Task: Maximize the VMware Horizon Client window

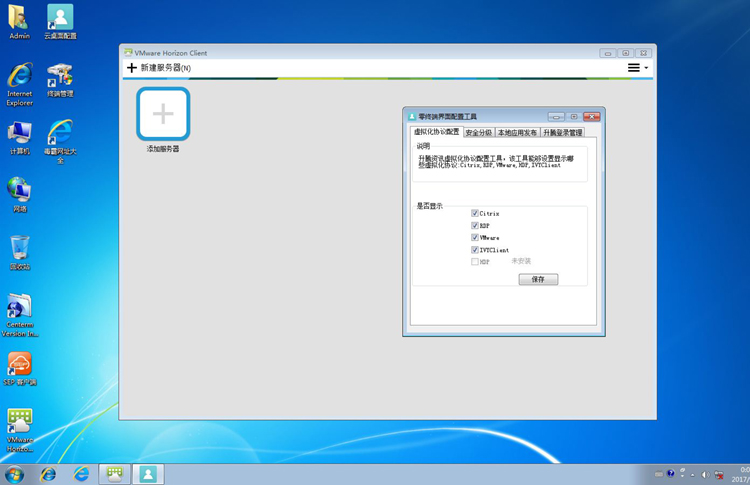Action: 625,53
